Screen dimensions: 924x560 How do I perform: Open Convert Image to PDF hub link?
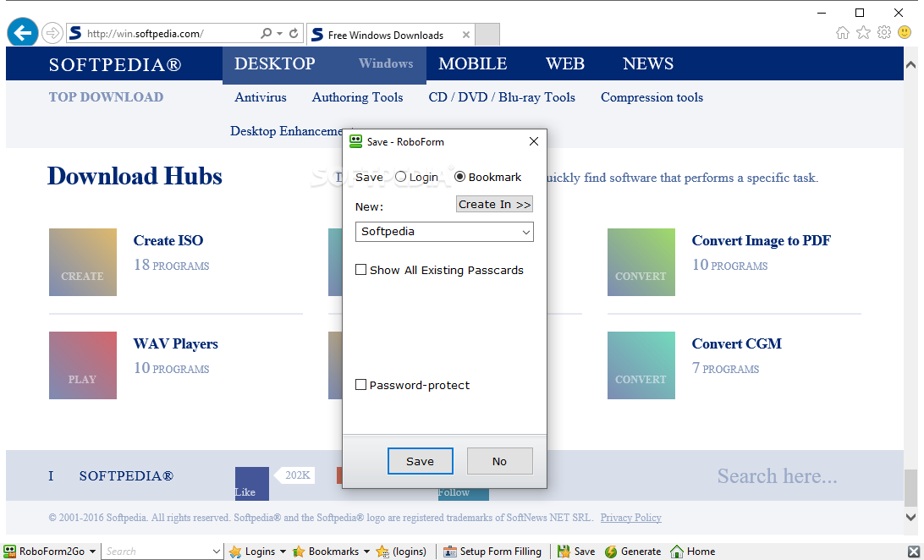point(762,241)
